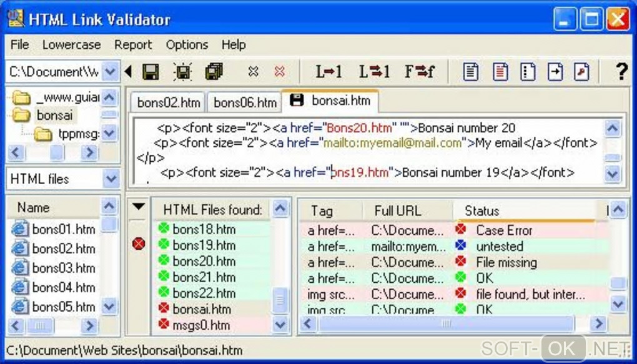Select bons20.htm in found files list
Viewport: 637px width, 364px height.
tap(212, 261)
